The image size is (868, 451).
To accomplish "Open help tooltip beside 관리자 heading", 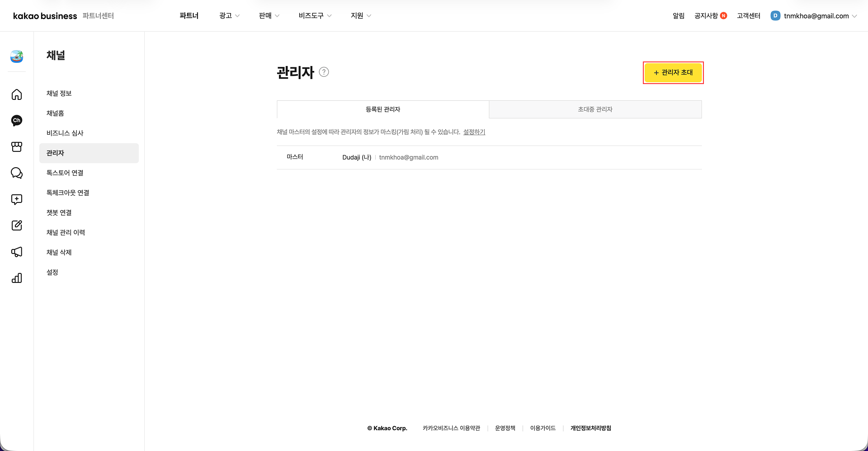I will 324,72.
